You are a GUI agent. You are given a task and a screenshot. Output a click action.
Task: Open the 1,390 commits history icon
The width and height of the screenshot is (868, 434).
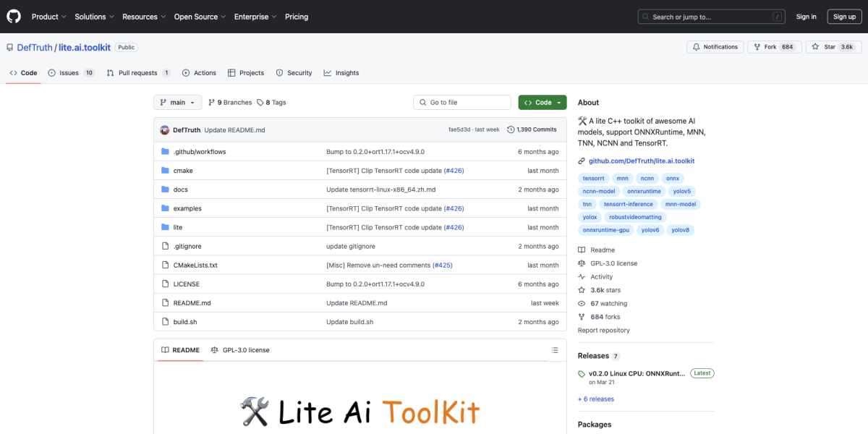point(512,129)
